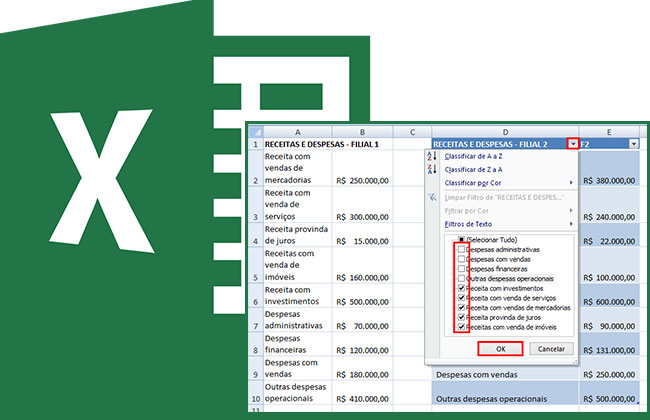Expand Classificar por Cor submenu arrow
The image size is (650, 420).
pos(571,182)
